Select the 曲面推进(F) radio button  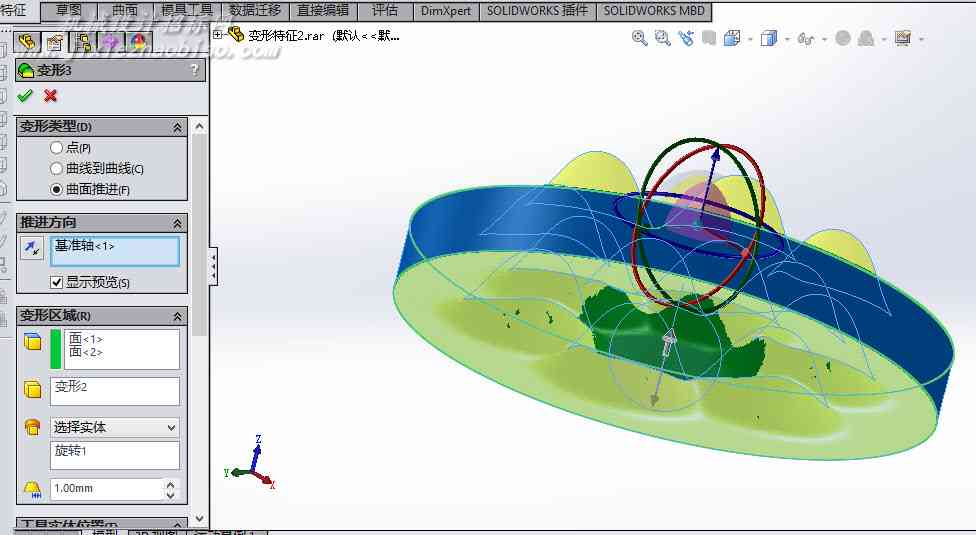(56, 189)
